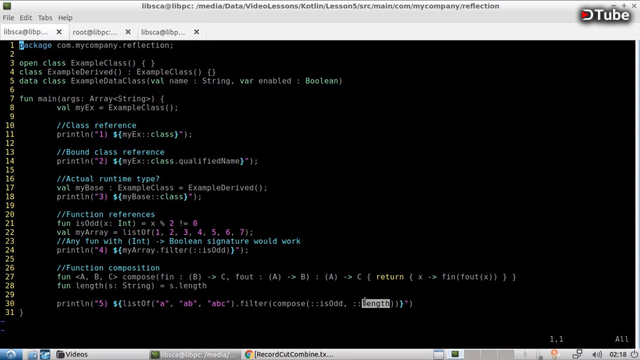The height and width of the screenshot is (360, 640).
Task: Close the third libsca@libp tab
Action: coord(196,32)
